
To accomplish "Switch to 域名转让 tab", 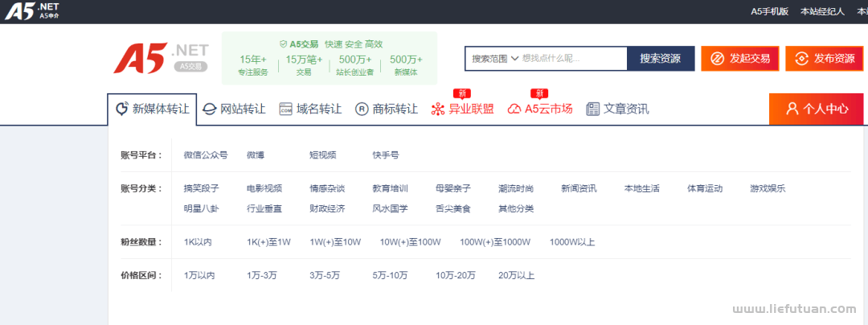I will [x=310, y=109].
